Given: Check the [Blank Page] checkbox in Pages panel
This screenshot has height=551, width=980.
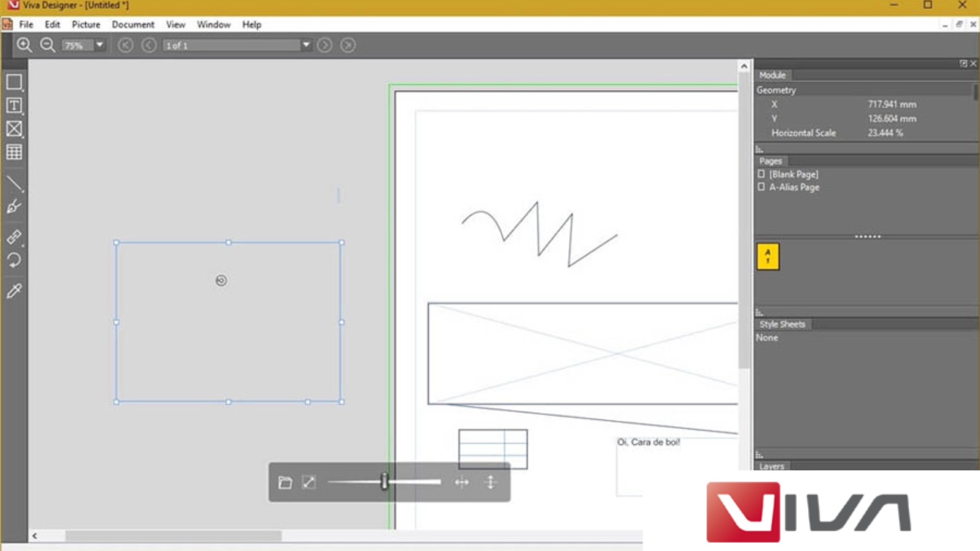Looking at the screenshot, I should [x=760, y=174].
